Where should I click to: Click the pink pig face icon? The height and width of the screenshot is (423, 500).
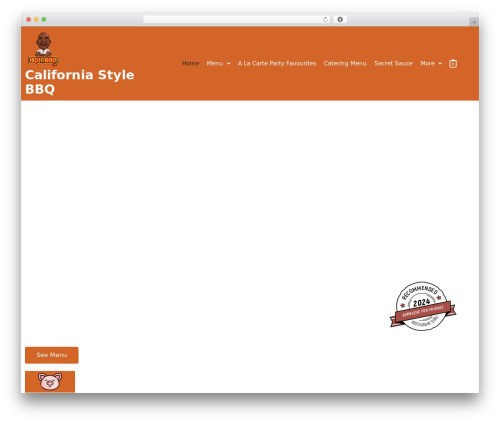(x=50, y=381)
